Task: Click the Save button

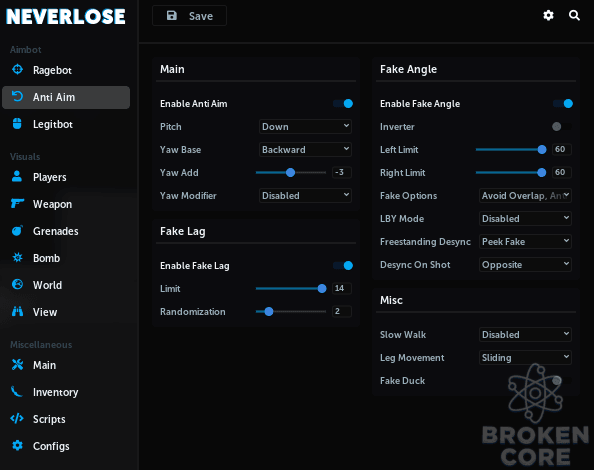Action: point(189,16)
